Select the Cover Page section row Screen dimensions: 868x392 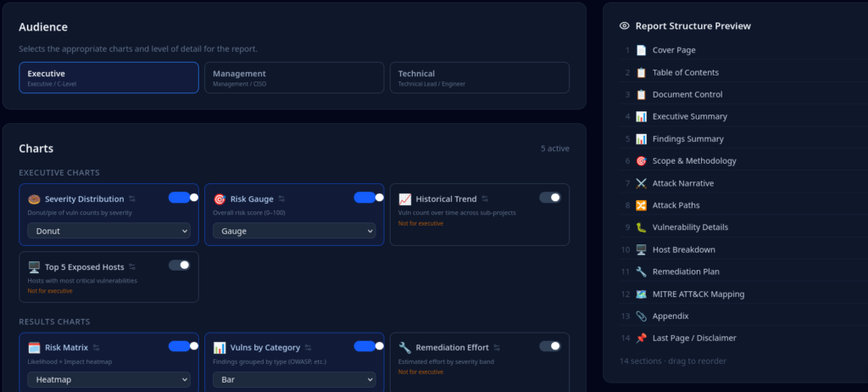coord(743,50)
